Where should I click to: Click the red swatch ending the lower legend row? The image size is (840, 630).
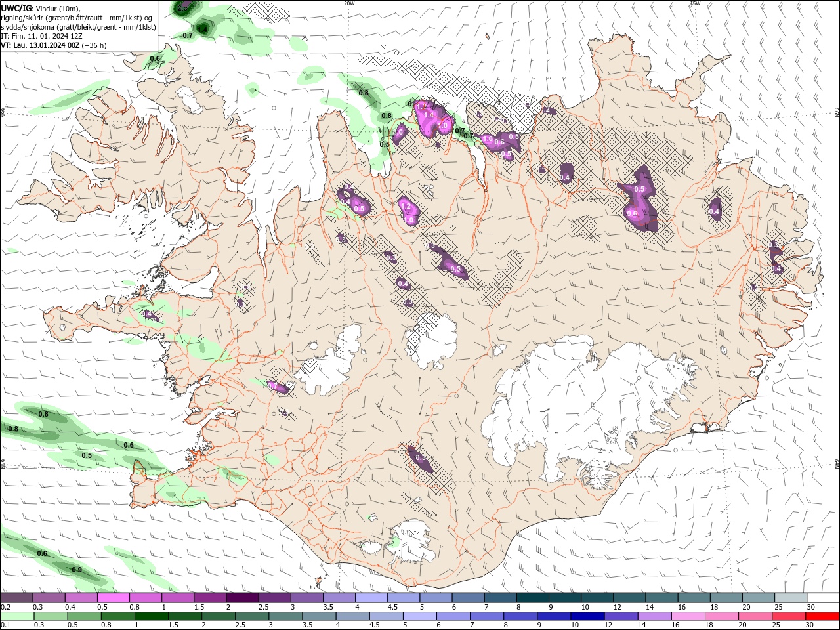point(822,616)
